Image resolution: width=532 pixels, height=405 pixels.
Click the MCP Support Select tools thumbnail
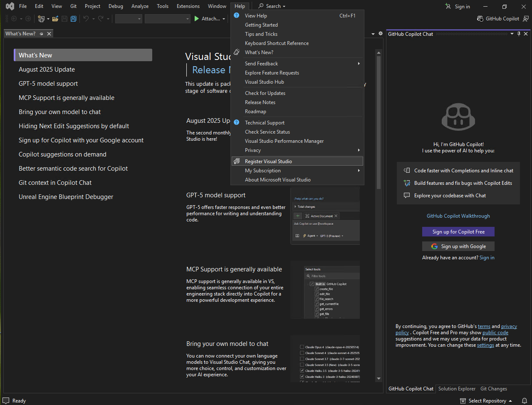pos(325,289)
